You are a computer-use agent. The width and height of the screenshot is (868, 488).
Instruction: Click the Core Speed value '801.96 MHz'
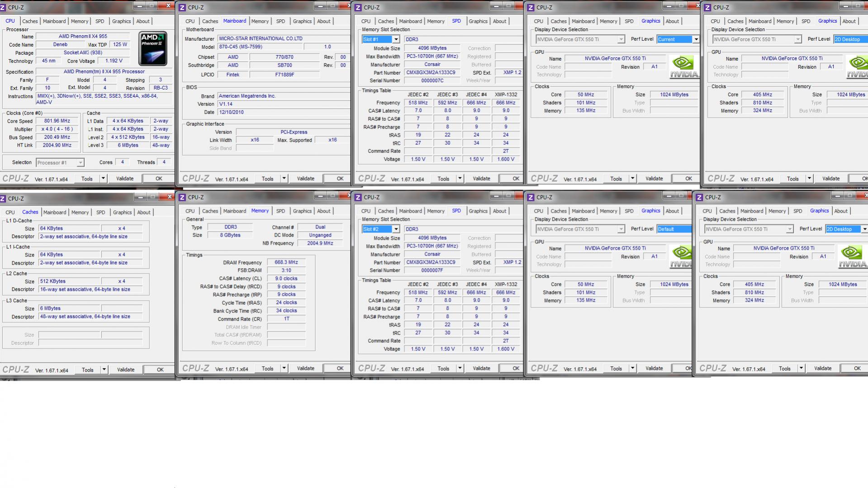point(57,121)
